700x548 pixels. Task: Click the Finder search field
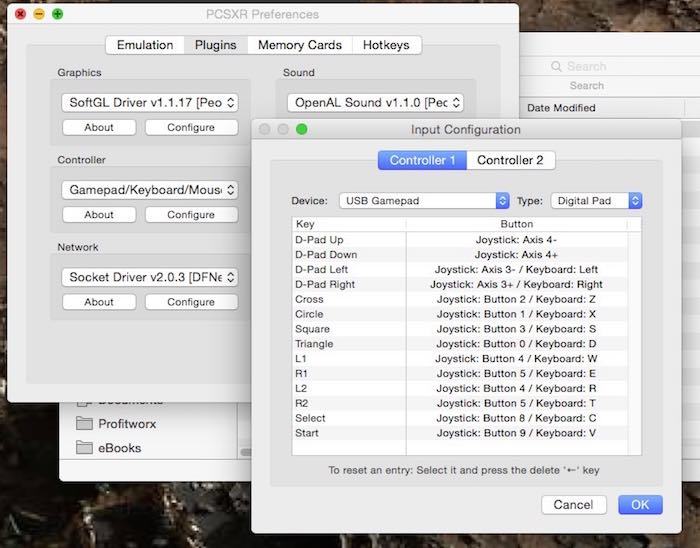(x=600, y=66)
